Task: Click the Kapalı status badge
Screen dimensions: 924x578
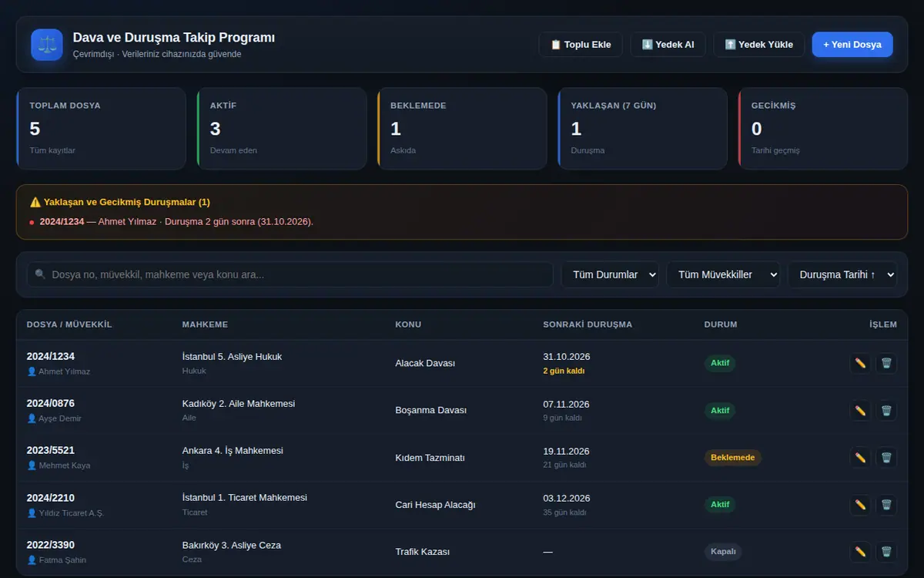Action: [723, 552]
